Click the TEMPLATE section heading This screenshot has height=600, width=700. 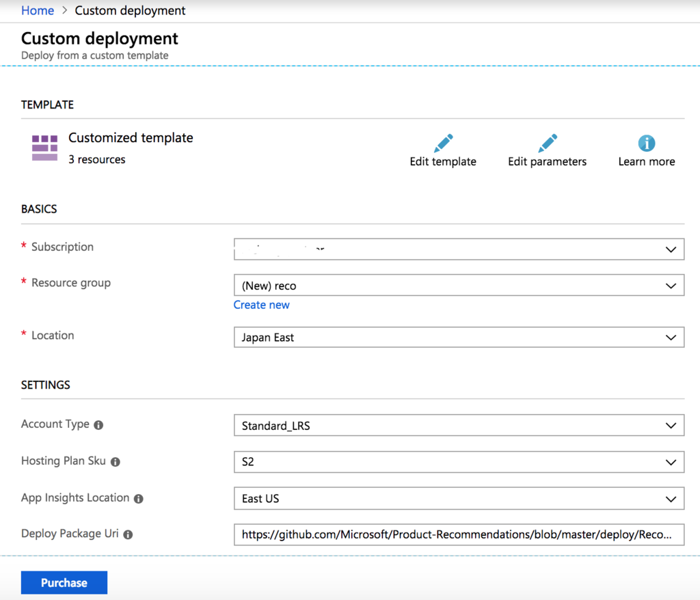point(47,105)
